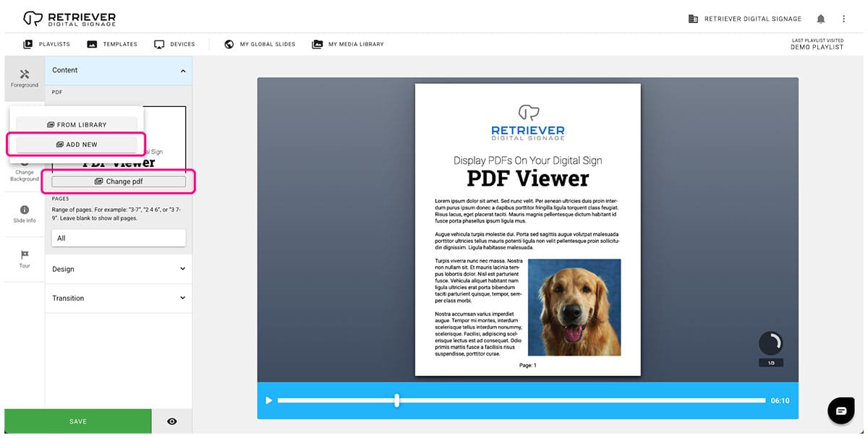
Task: Open My Media Library
Action: coord(348,44)
